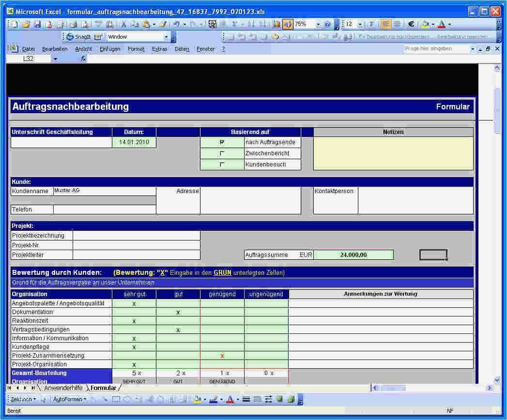The height and width of the screenshot is (420, 507).
Task: Click the SnagIt capture icon
Action: (x=78, y=37)
